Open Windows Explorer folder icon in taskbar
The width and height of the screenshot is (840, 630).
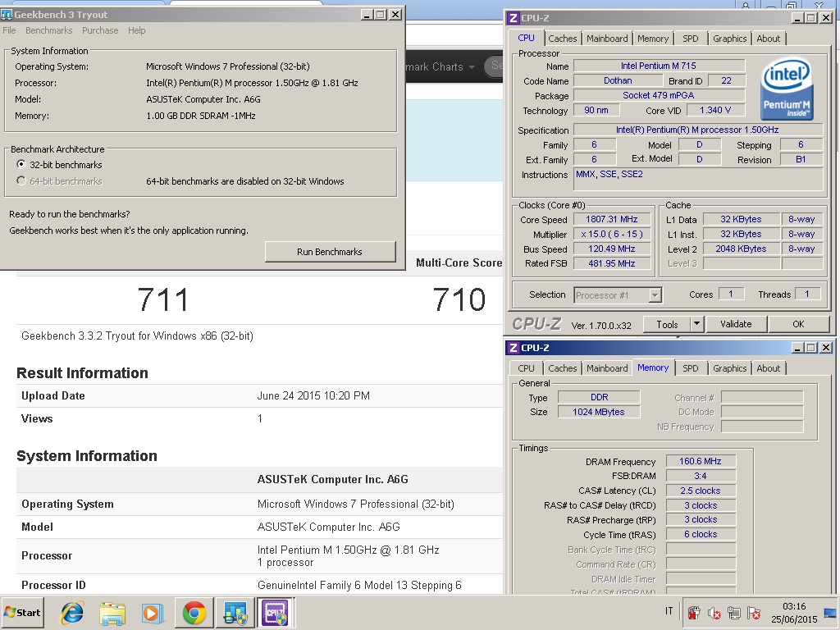point(112,612)
